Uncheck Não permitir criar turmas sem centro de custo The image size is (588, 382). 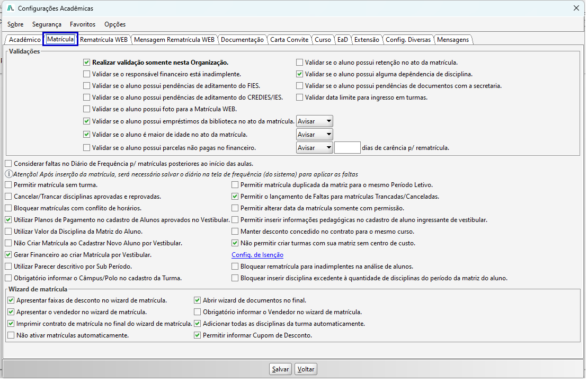coord(235,243)
